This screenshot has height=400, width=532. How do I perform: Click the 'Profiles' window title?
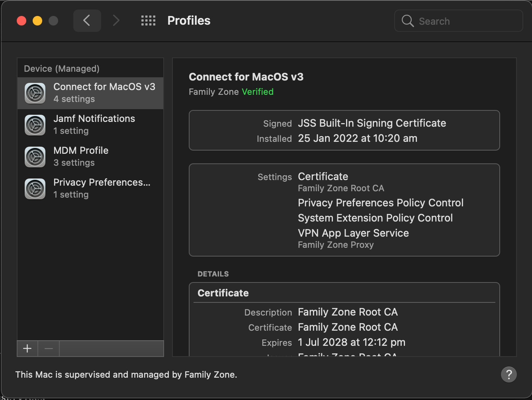[x=189, y=21]
